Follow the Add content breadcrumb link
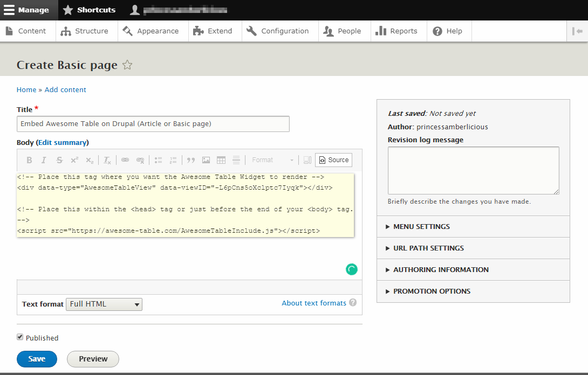 pos(65,90)
